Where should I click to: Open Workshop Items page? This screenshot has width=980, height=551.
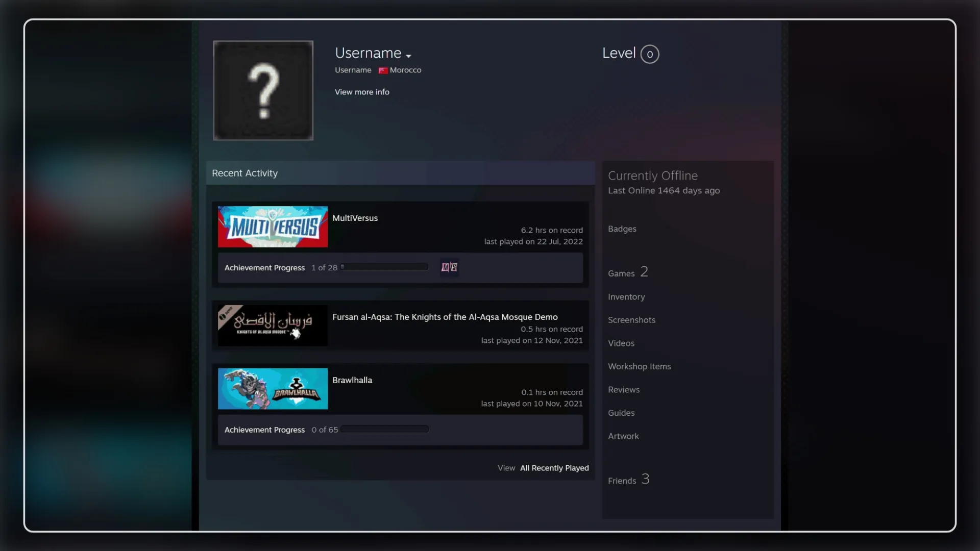point(639,366)
